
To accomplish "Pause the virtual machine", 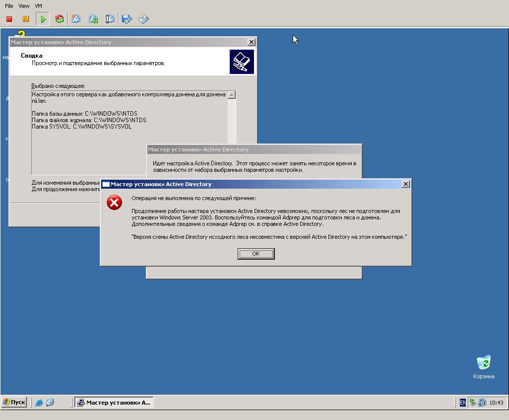I will pyautogui.click(x=26, y=19).
